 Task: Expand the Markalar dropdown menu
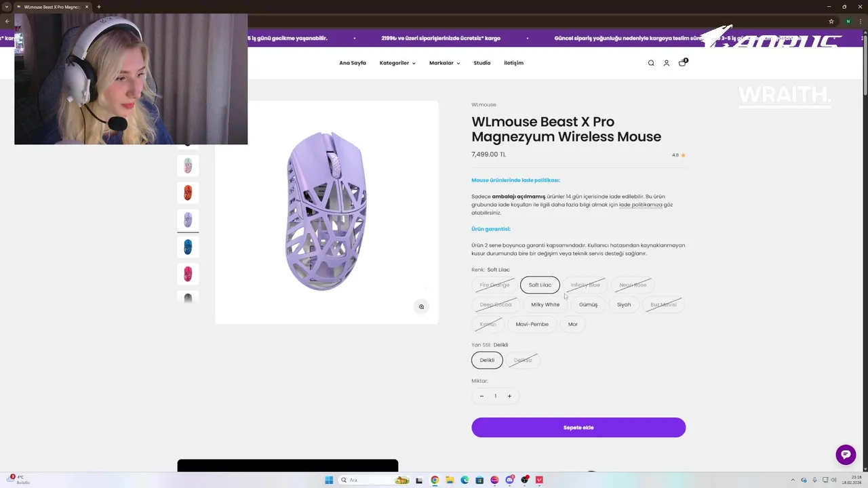tap(444, 63)
